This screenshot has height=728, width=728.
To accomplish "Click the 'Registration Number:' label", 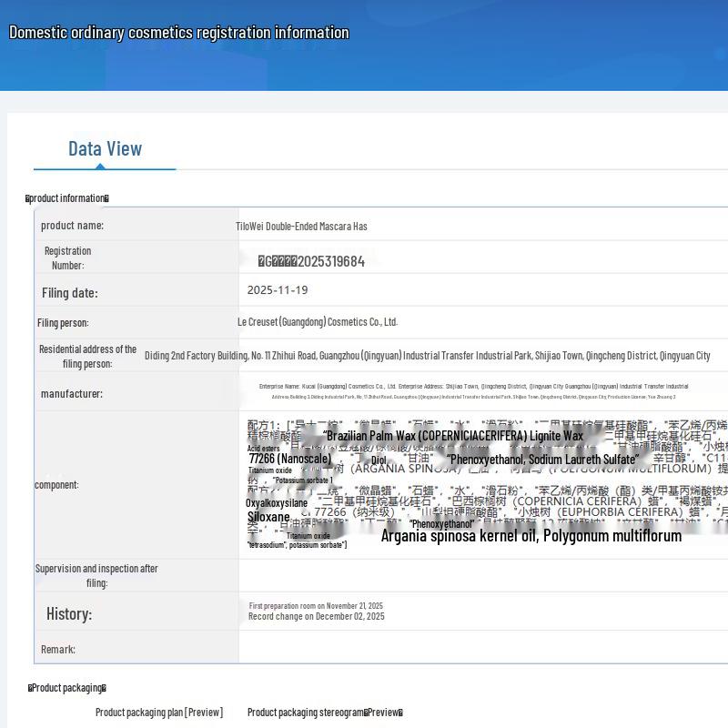I will (67, 258).
